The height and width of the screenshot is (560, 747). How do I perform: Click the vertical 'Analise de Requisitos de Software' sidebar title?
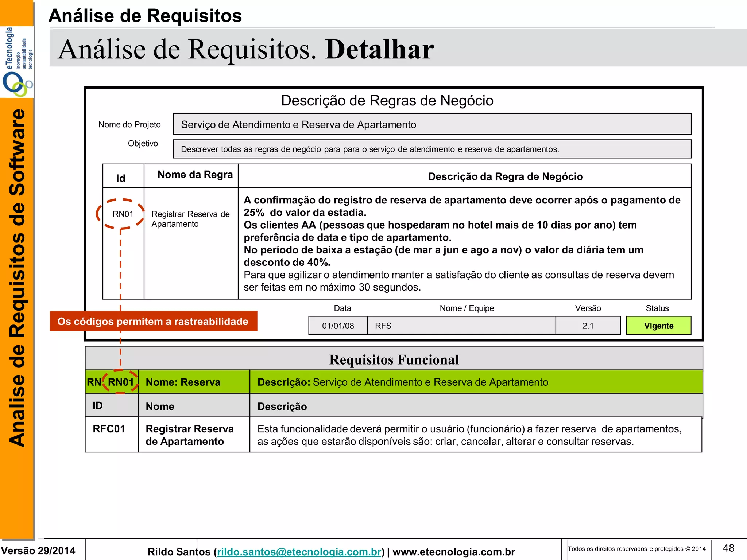click(x=17, y=278)
